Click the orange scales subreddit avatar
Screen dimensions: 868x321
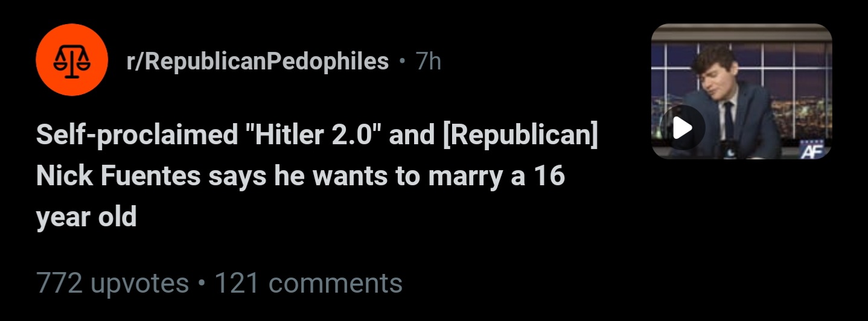(72, 60)
